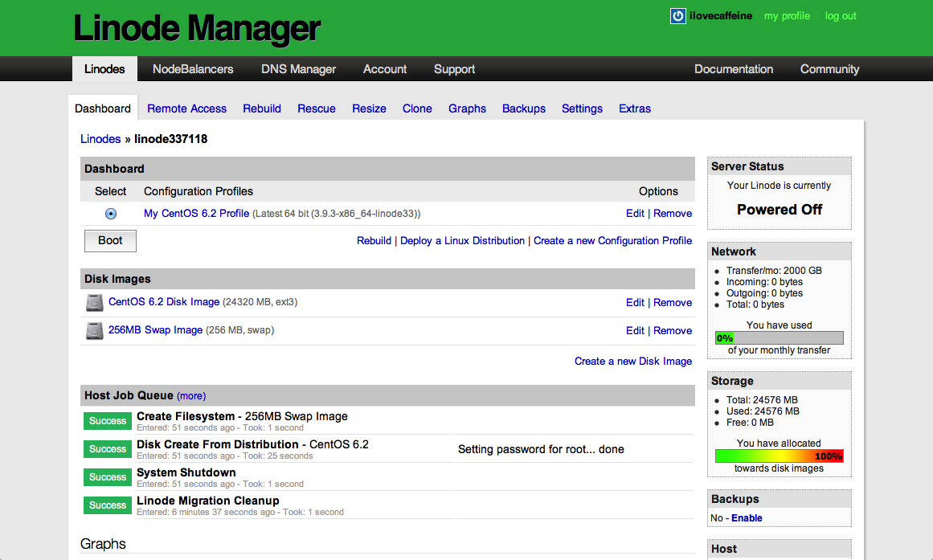Click the Boot button
This screenshot has width=933, height=560.
[110, 240]
